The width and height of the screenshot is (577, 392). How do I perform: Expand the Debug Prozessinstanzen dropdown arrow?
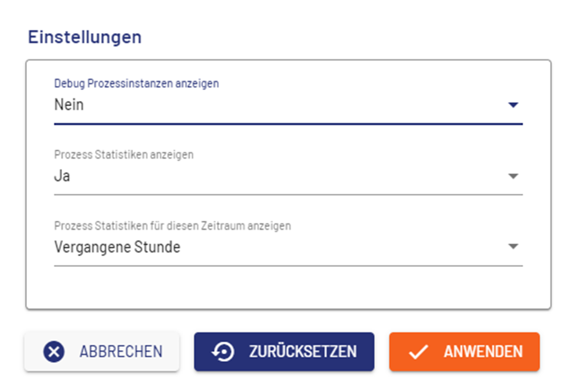coord(513,105)
